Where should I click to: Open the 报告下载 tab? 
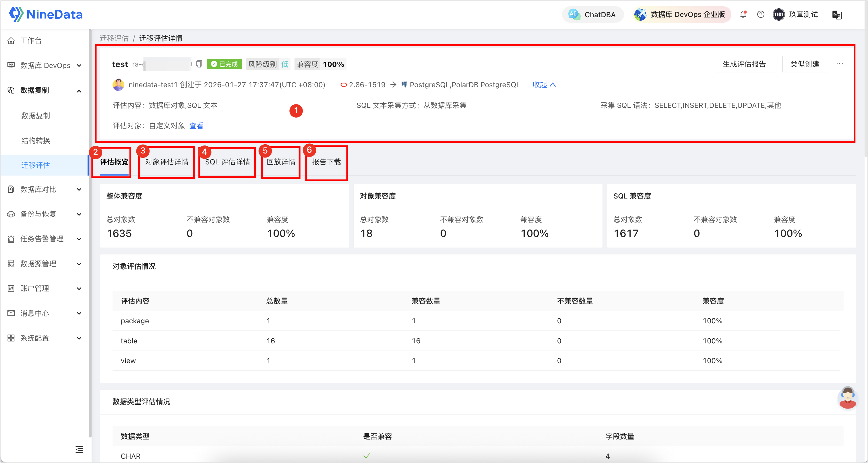pos(326,162)
